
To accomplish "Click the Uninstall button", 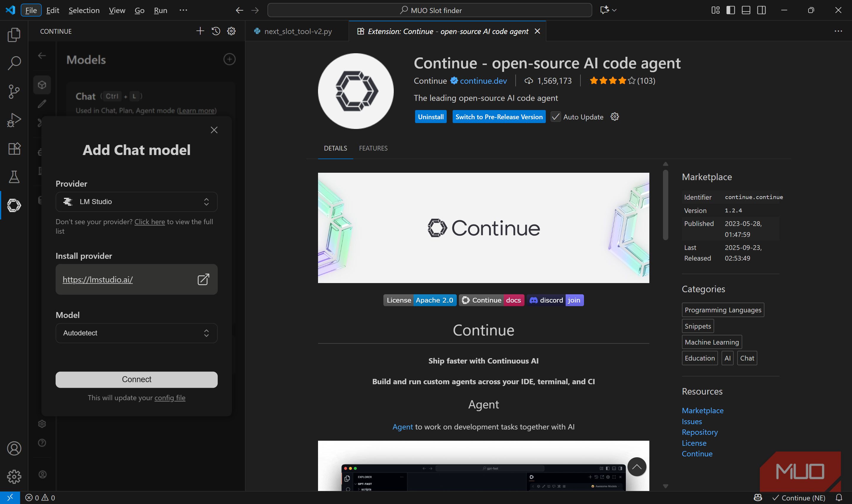I will tap(430, 117).
